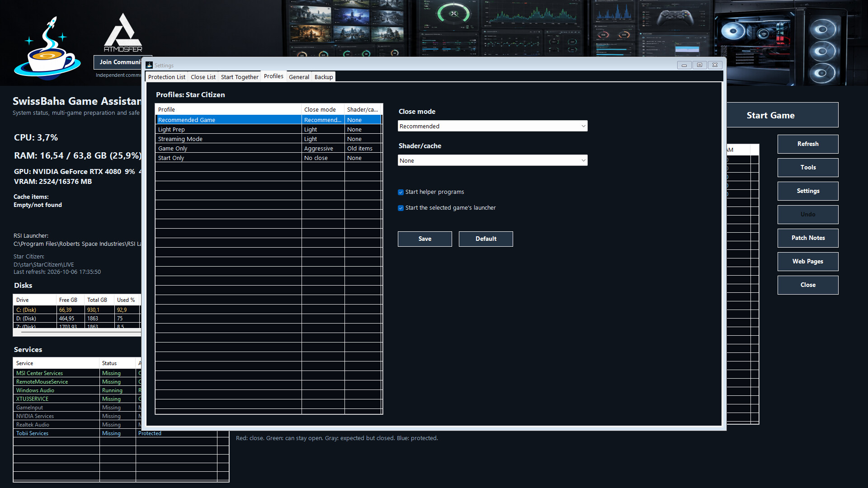Open Web Pages in main window
The width and height of the screenshot is (868, 488).
tap(808, 261)
